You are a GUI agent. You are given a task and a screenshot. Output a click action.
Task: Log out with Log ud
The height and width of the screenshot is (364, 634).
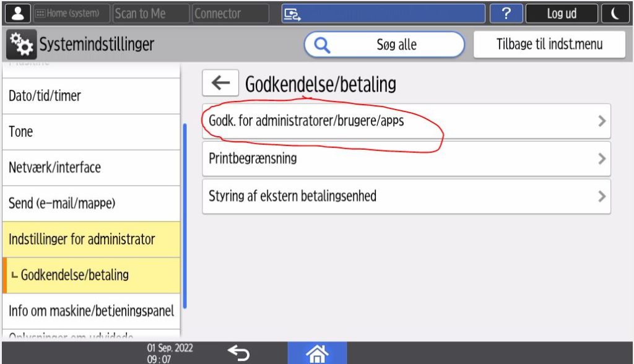tap(562, 14)
